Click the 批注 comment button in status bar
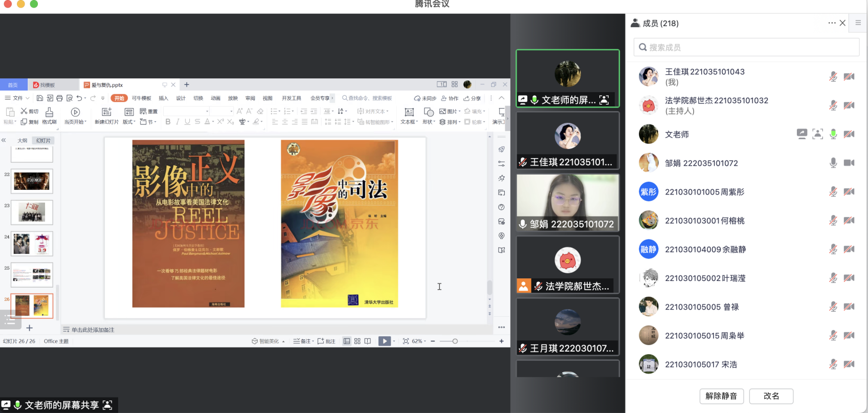 click(326, 341)
